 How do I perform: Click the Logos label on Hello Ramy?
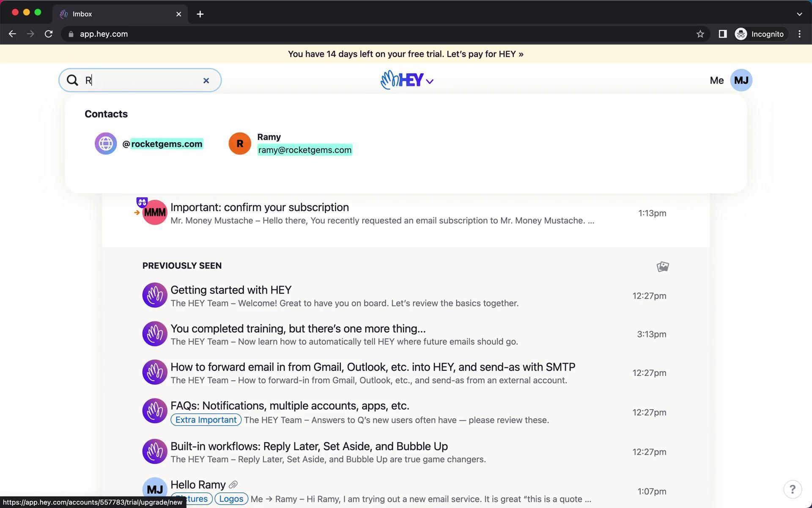pos(231,499)
